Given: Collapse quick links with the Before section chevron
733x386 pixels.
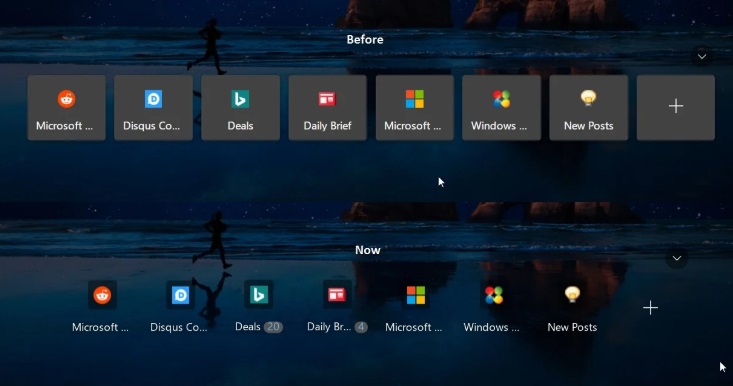Looking at the screenshot, I should 702,57.
